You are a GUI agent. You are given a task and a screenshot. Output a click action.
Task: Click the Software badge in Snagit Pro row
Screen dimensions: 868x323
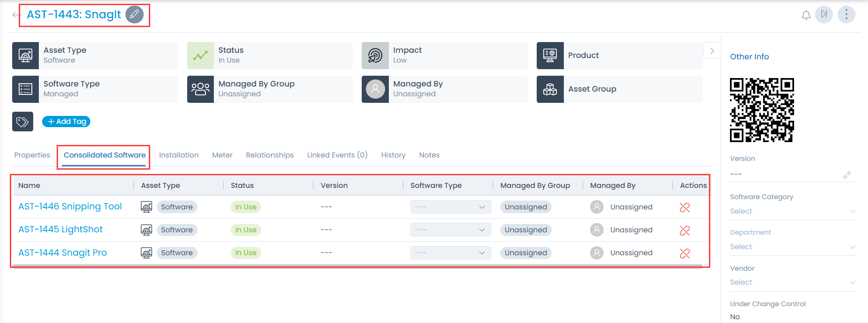pos(177,253)
